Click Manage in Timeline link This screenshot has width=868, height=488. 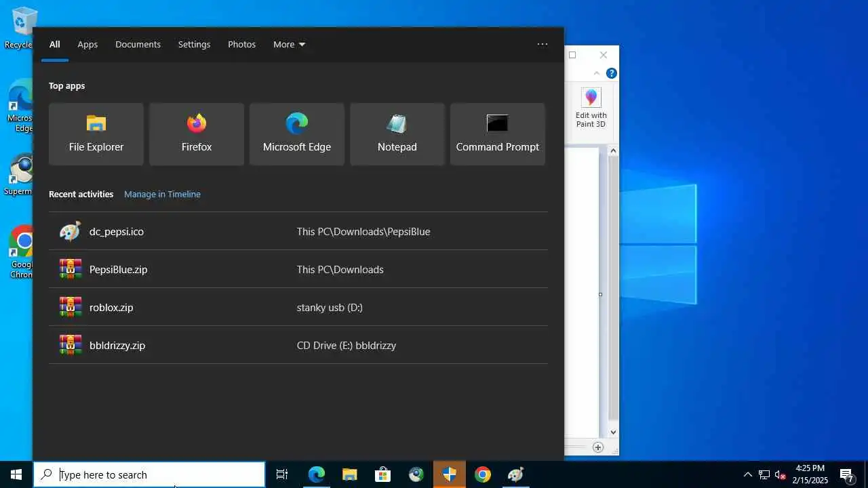(162, 194)
